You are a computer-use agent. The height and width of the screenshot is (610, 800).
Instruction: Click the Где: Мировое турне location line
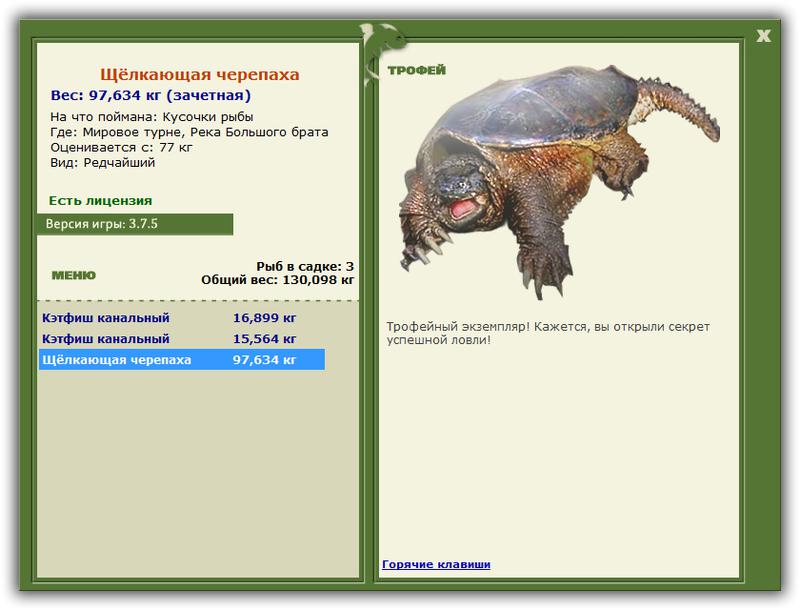[189, 132]
